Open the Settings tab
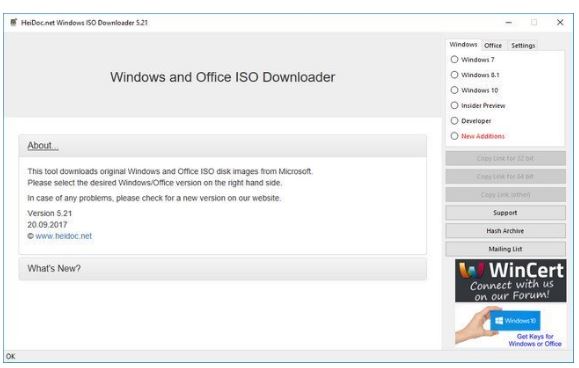This screenshot has height=368, width=579. click(x=523, y=45)
